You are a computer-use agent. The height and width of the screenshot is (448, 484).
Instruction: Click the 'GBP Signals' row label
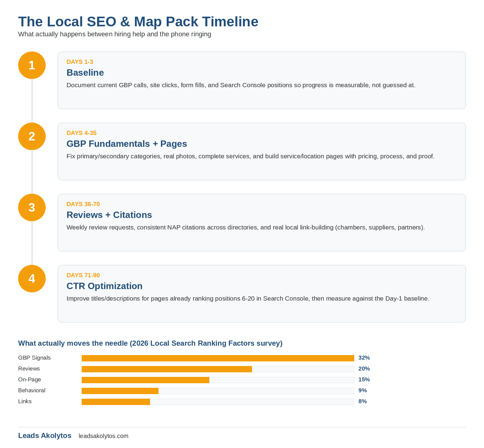click(x=34, y=358)
